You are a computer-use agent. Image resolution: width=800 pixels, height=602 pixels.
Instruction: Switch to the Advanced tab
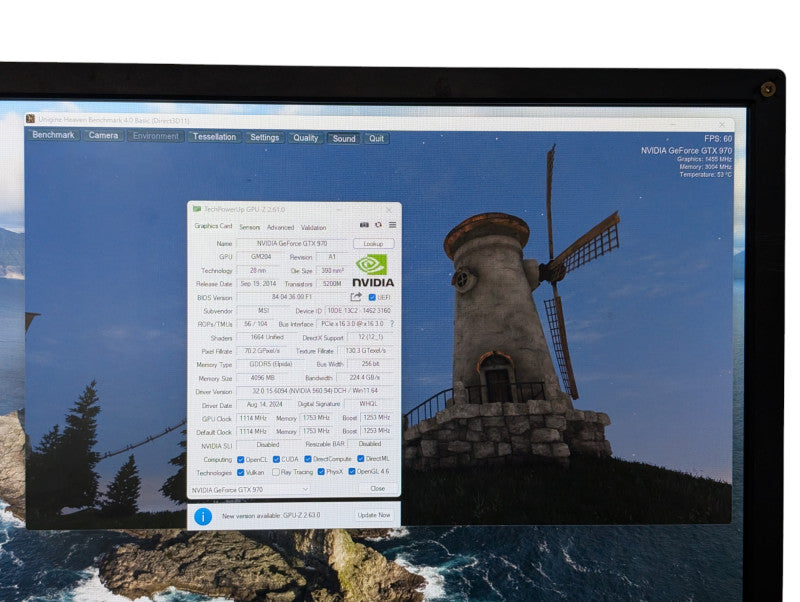click(280, 228)
